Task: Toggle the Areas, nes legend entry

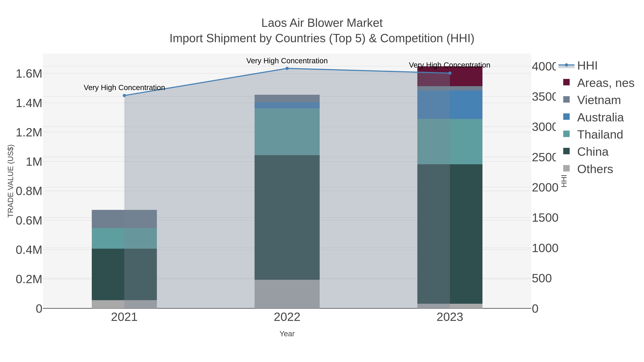Action: point(599,83)
